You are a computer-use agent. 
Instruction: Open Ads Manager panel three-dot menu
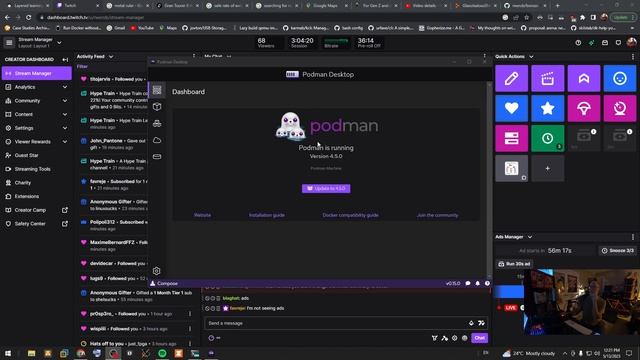[x=633, y=237]
